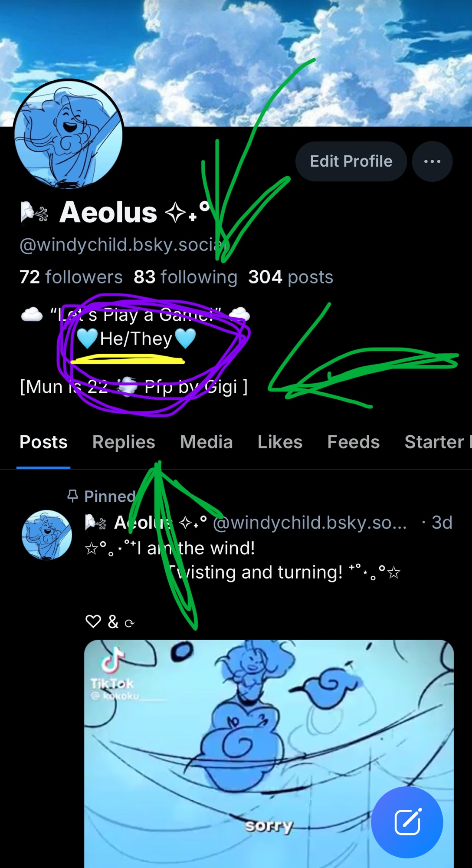Viewport: 472px width, 868px height.
Task: Open the large profile avatar picture
Action: click(69, 135)
